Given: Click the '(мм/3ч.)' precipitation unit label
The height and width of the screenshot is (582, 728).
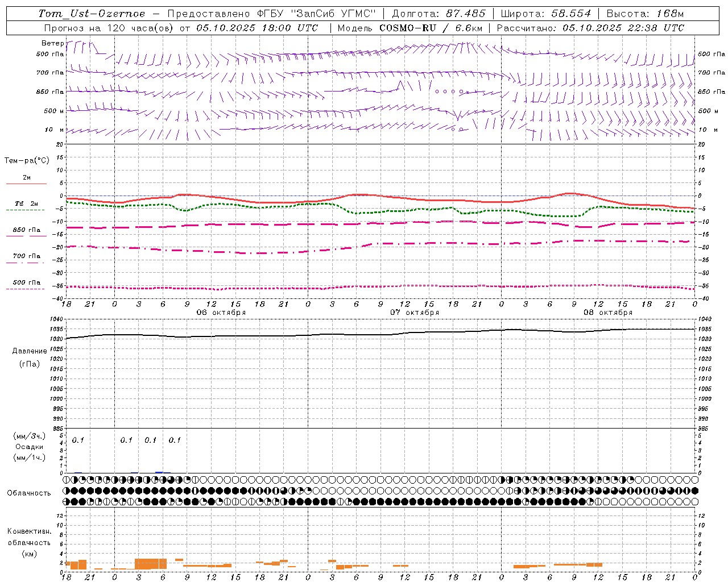Looking at the screenshot, I should pyautogui.click(x=30, y=436).
